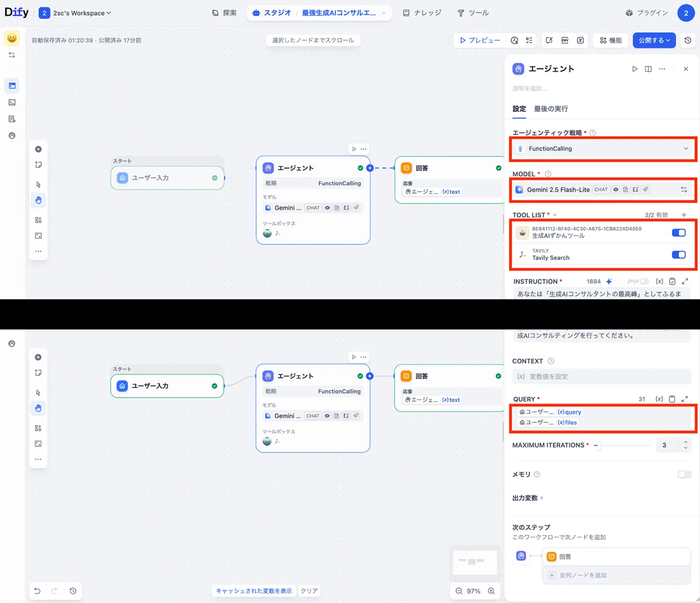700x603 pixels.
Task: Enable the メモリ toggle
Action: pos(684,474)
